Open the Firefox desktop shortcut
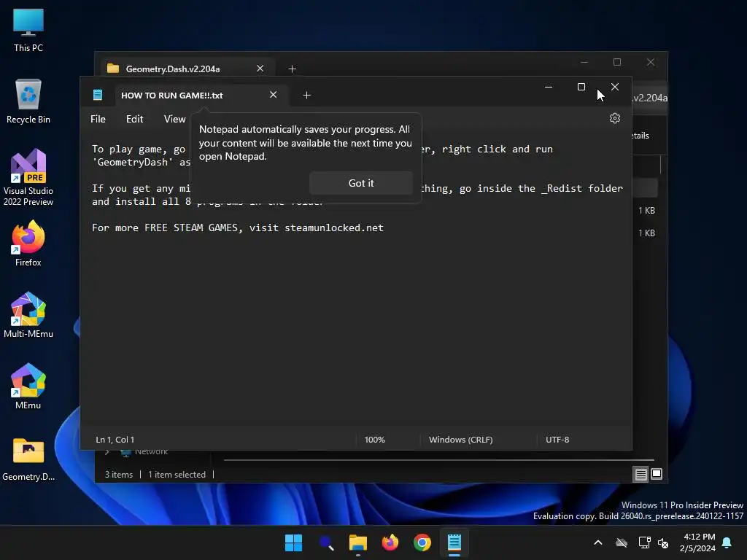 click(x=28, y=244)
